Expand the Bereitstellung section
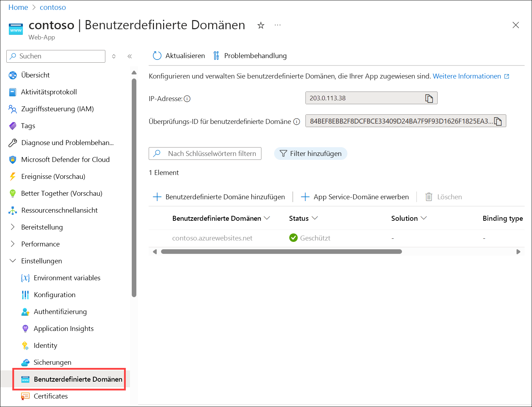The height and width of the screenshot is (407, 532). (x=13, y=227)
